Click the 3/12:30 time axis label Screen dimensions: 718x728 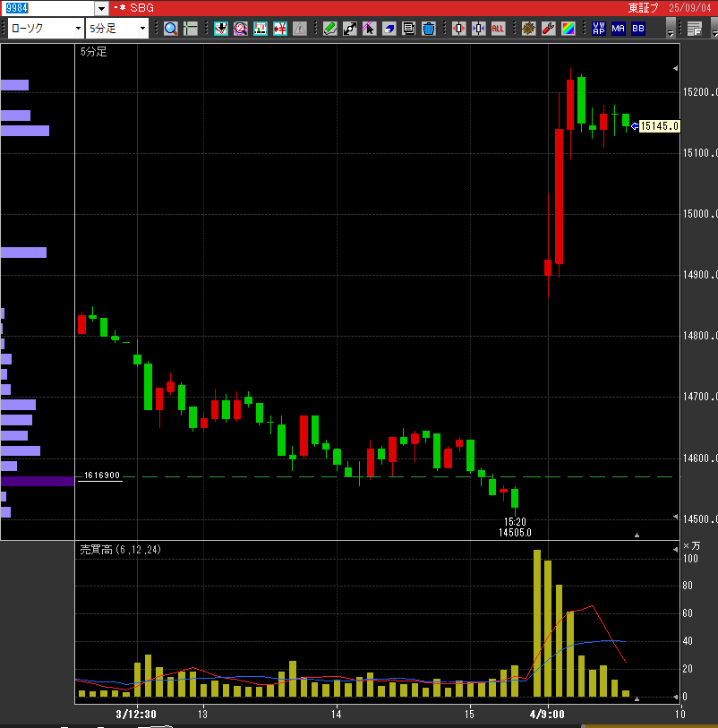click(x=136, y=714)
